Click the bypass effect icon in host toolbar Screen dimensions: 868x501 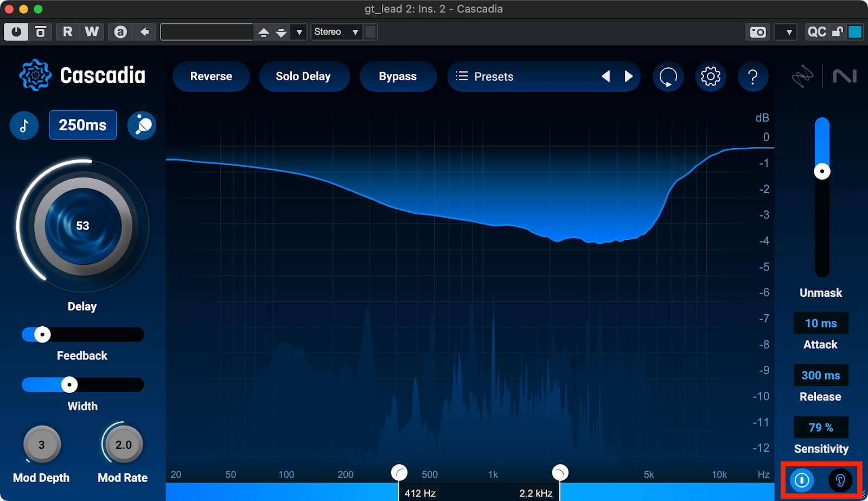pyautogui.click(x=41, y=32)
